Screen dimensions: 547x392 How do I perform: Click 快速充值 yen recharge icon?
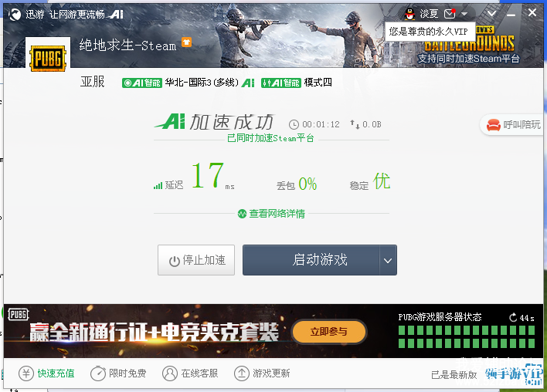pyautogui.click(x=26, y=373)
